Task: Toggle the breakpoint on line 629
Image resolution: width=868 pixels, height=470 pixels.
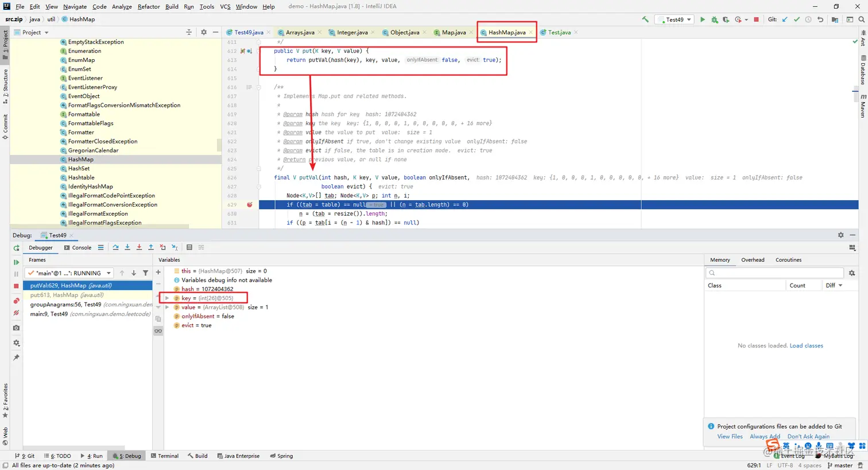Action: coord(249,204)
